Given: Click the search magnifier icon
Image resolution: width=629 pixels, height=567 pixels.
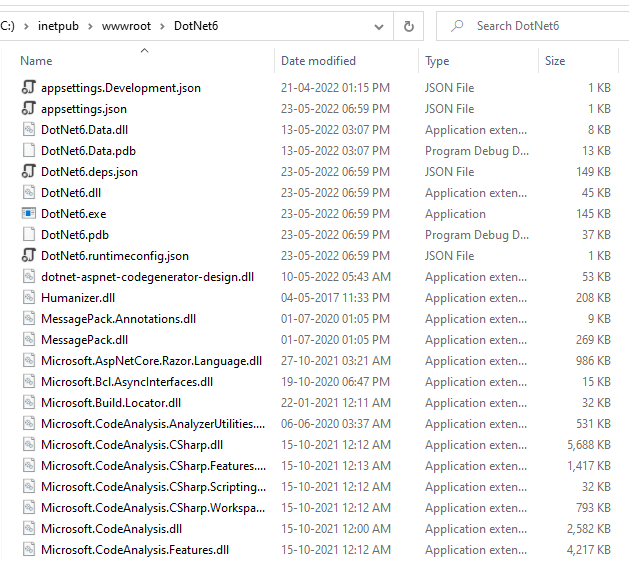Looking at the screenshot, I should [x=457, y=26].
